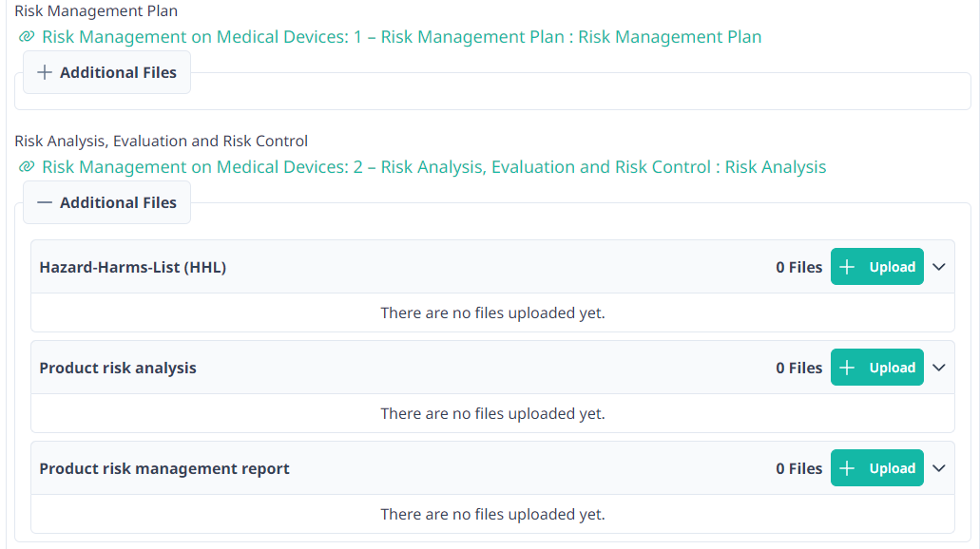Upload a file to Product risk analysis
The height and width of the screenshot is (549, 980).
pos(876,367)
